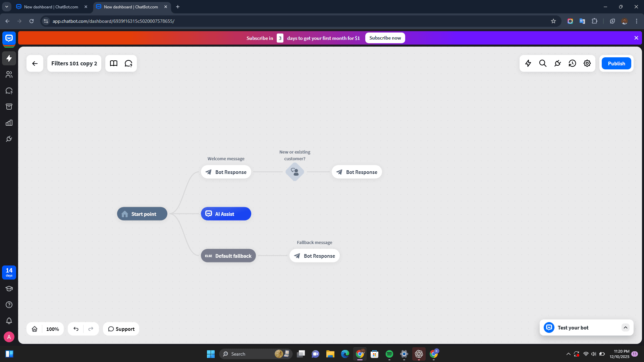
Task: Click the Publish button
Action: [616, 63]
